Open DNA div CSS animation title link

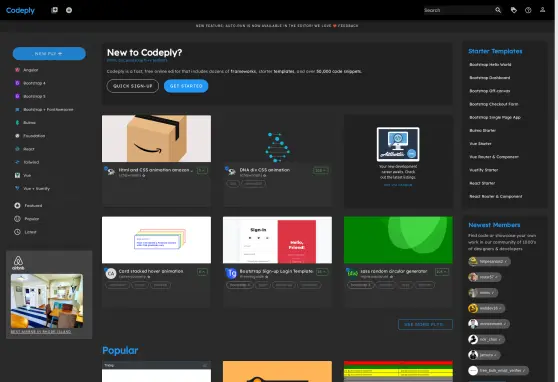265,170
